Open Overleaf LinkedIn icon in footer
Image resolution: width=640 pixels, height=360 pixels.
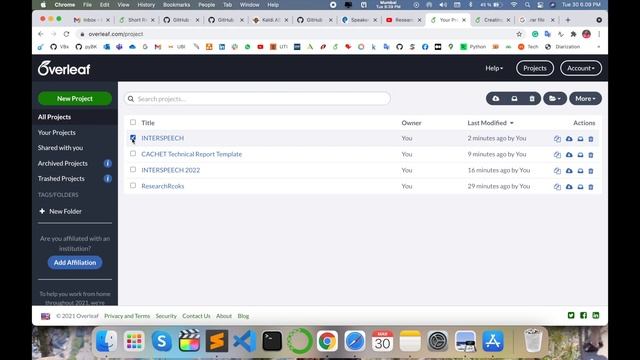click(x=596, y=315)
